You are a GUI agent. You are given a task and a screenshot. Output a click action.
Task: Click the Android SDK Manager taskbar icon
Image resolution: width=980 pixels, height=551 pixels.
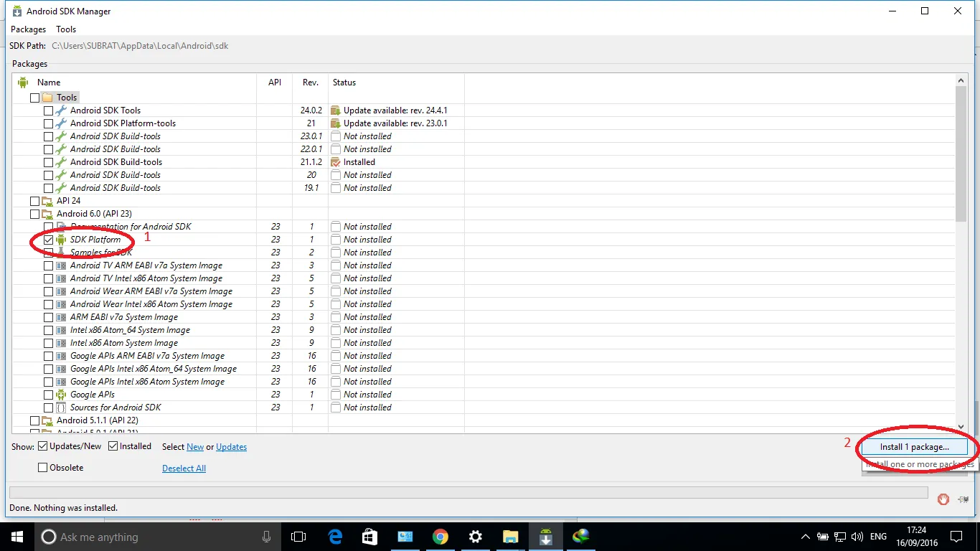coord(546,537)
